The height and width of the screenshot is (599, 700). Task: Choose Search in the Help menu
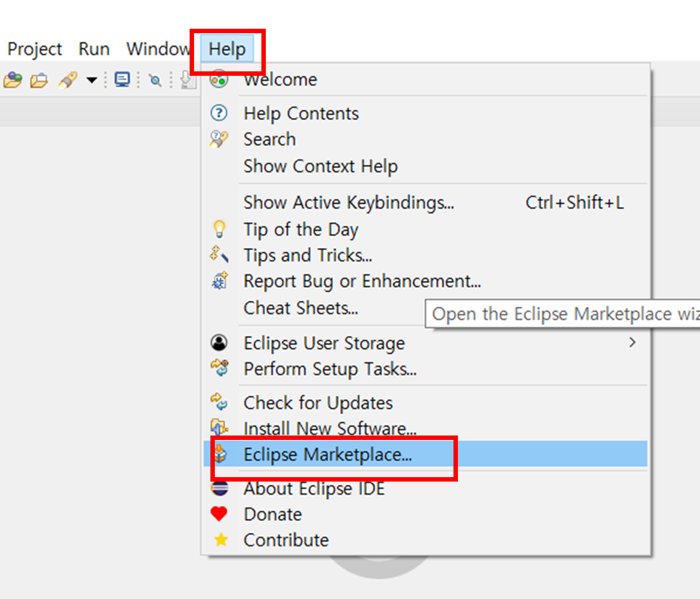coord(425,139)
